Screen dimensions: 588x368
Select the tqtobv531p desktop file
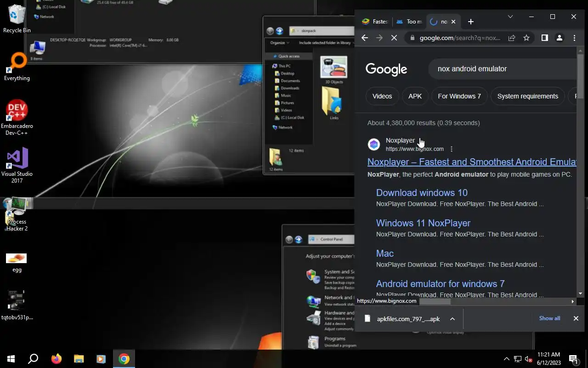pos(17,305)
